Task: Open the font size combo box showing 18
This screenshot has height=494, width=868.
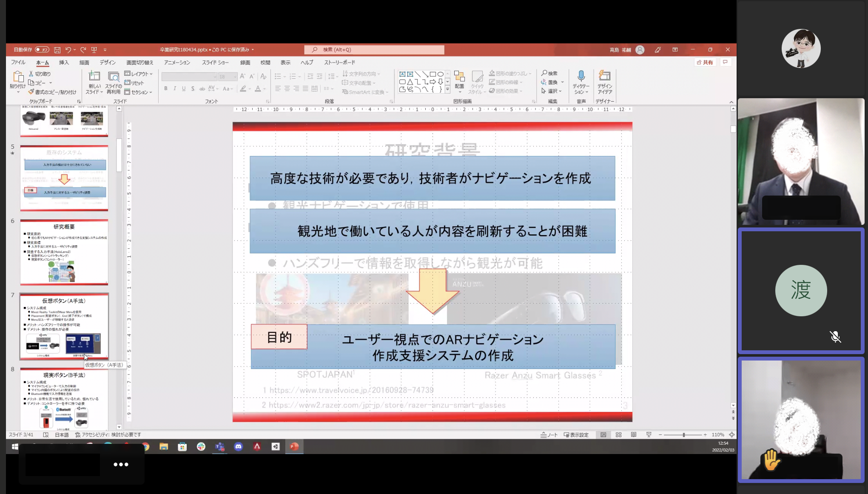Action: point(228,77)
